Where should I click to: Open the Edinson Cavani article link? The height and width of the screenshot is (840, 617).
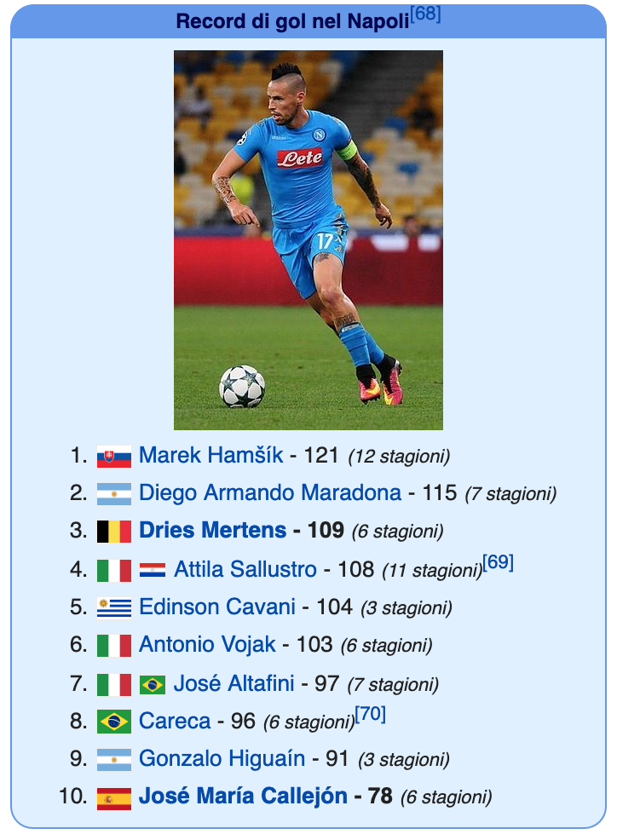point(217,607)
